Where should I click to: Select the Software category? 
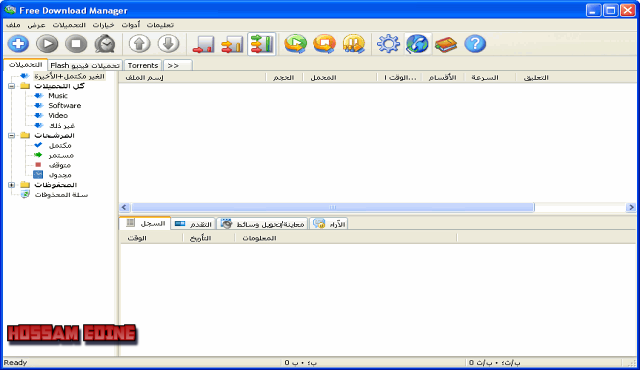pos(64,106)
